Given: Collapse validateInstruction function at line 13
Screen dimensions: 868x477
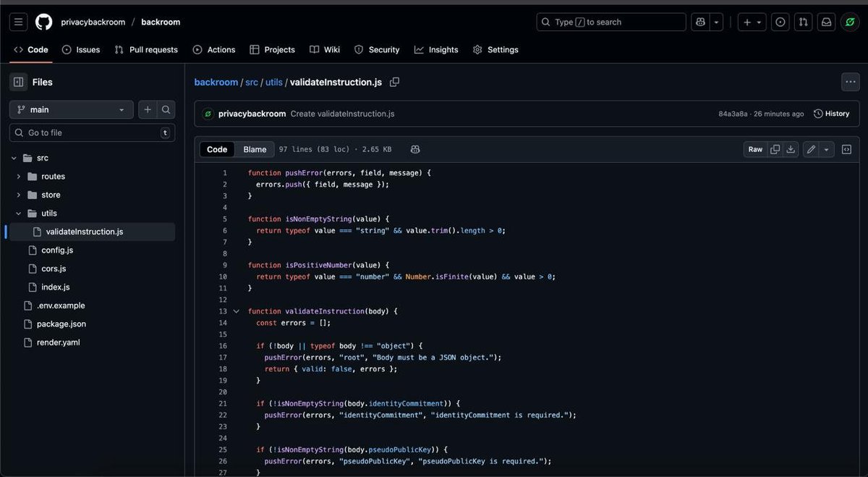Looking at the screenshot, I should pos(236,311).
